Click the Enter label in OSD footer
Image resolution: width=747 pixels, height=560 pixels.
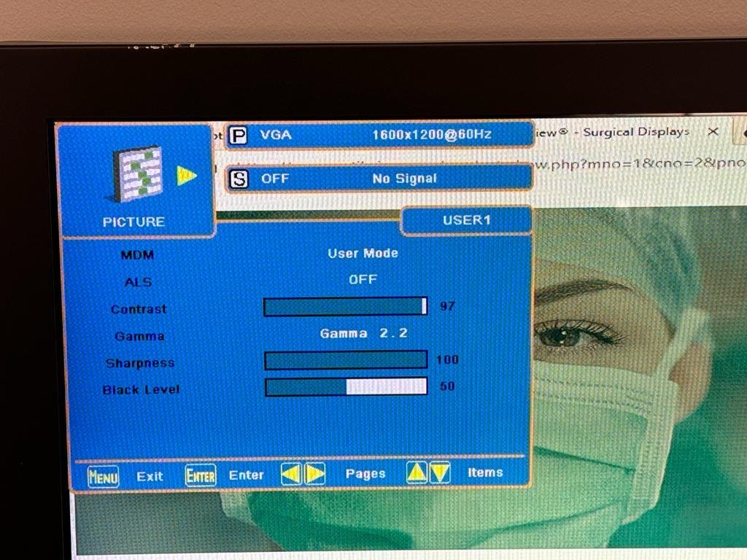point(247,475)
